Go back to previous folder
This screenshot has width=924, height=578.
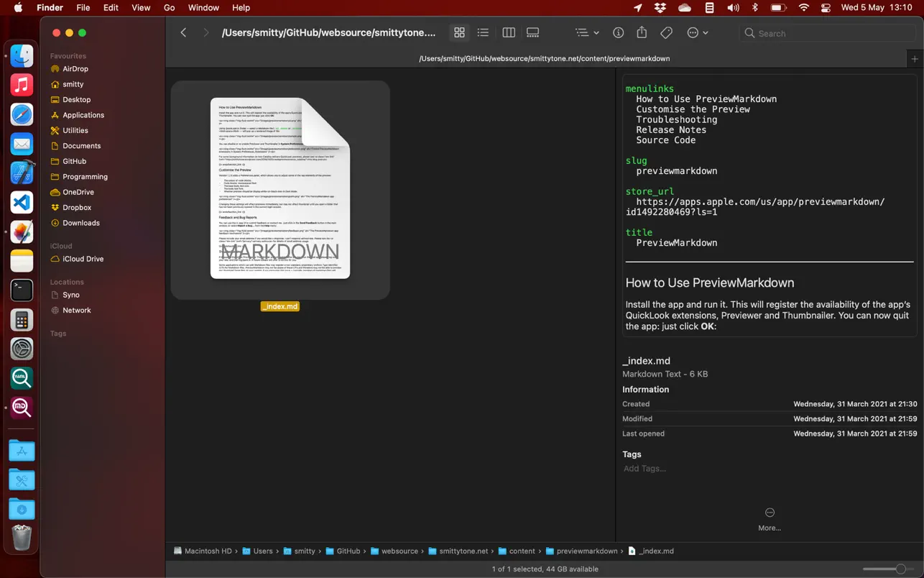coord(184,33)
